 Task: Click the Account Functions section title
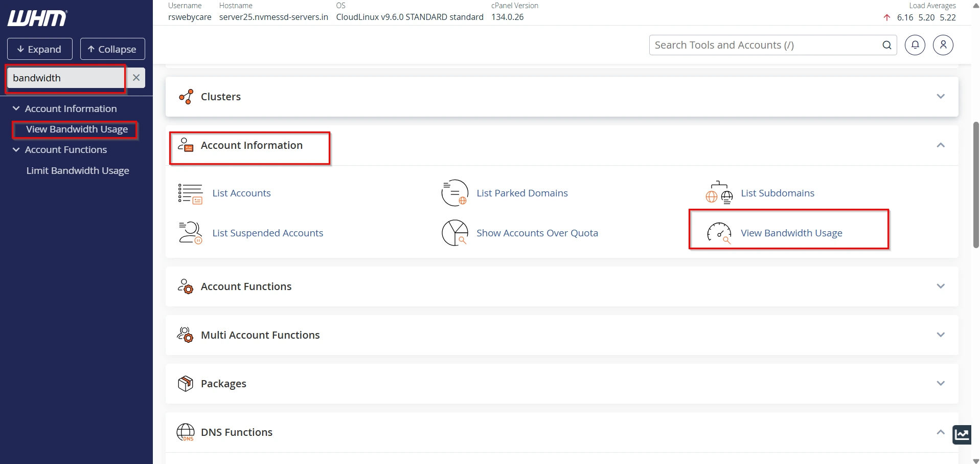click(246, 286)
